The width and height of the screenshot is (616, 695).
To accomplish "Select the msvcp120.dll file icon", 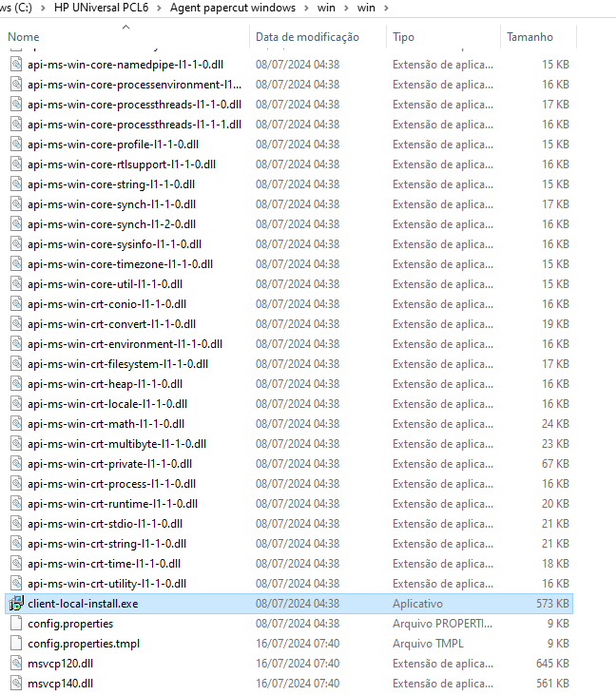I will coord(15,664).
